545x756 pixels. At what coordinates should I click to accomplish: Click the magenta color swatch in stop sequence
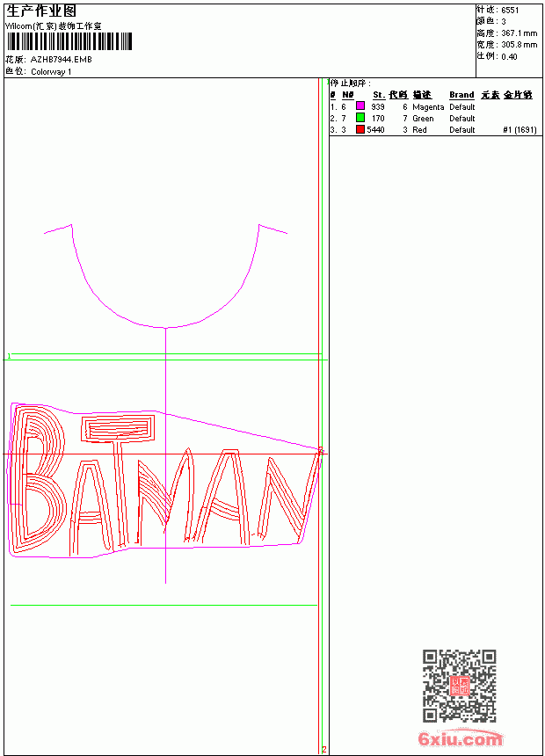[x=360, y=105]
